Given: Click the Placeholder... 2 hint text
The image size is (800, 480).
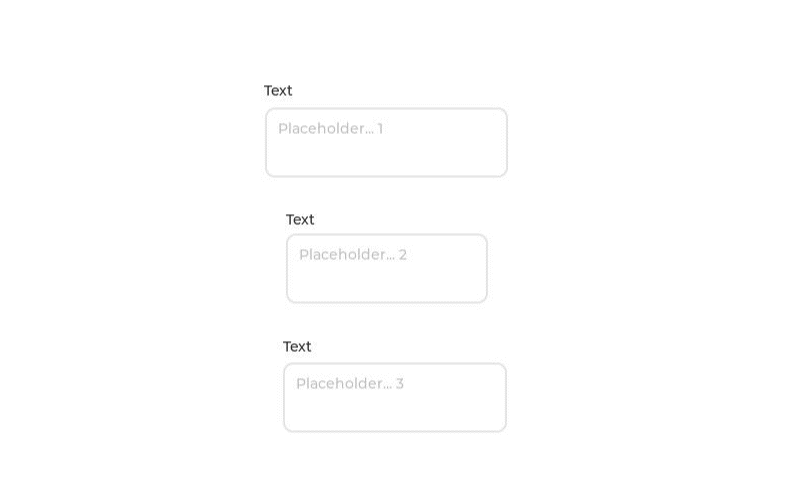Looking at the screenshot, I should pyautogui.click(x=353, y=255).
